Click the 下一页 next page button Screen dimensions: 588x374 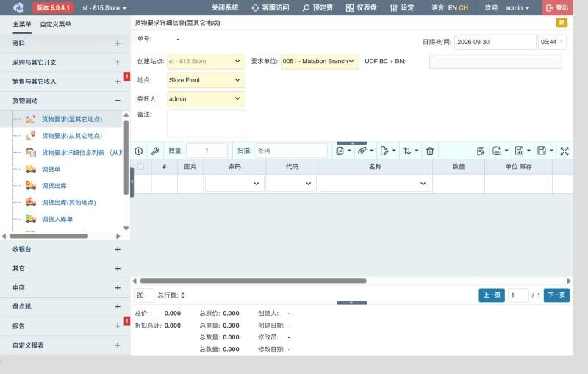click(x=556, y=295)
